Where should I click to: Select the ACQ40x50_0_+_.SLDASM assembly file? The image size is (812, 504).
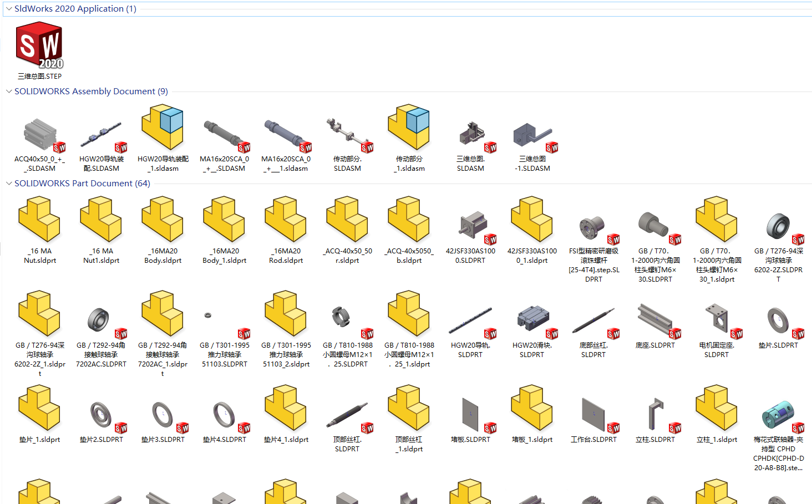[x=39, y=138]
